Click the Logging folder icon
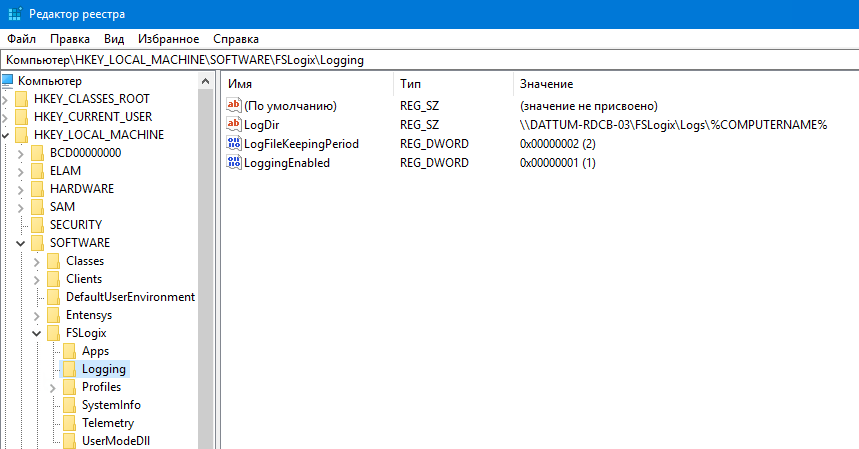Screen dimensions: 859x449 69,370
